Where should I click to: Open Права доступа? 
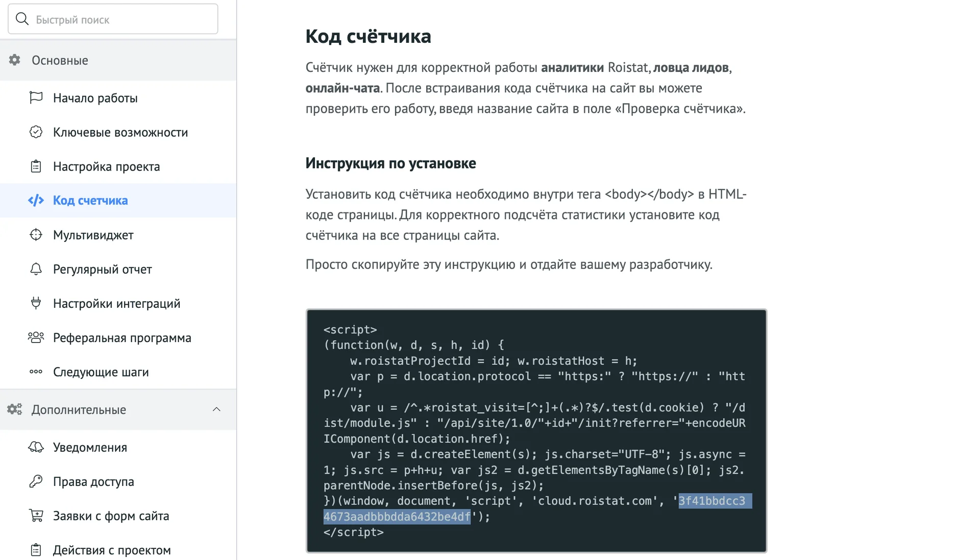pyautogui.click(x=93, y=481)
